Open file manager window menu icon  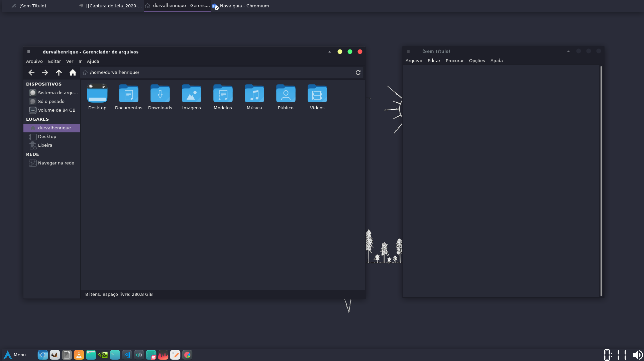click(x=29, y=52)
